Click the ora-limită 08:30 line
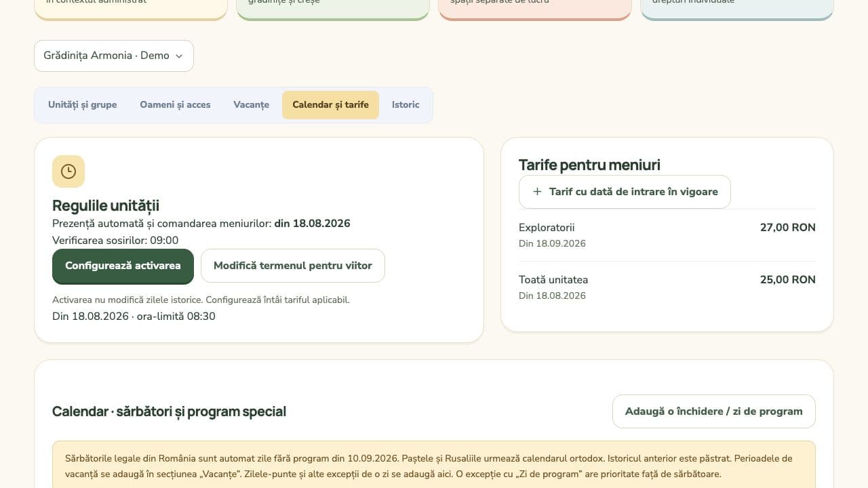The height and width of the screenshot is (488, 868). click(134, 317)
